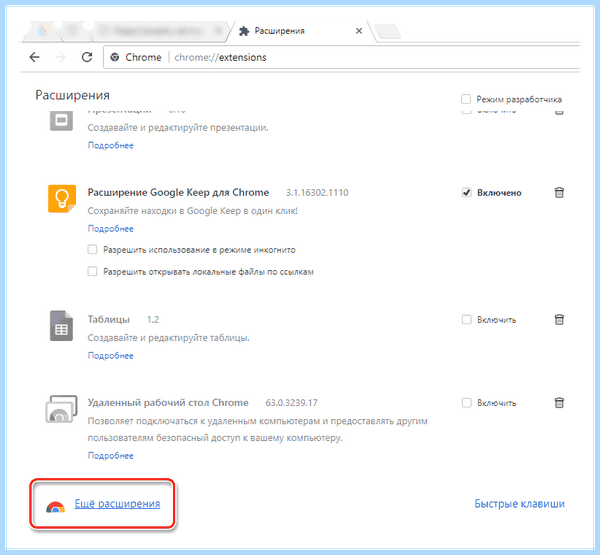This screenshot has width=600, height=555.
Task: Click Google Keep version 3.1.16302.1110
Action: 317,193
